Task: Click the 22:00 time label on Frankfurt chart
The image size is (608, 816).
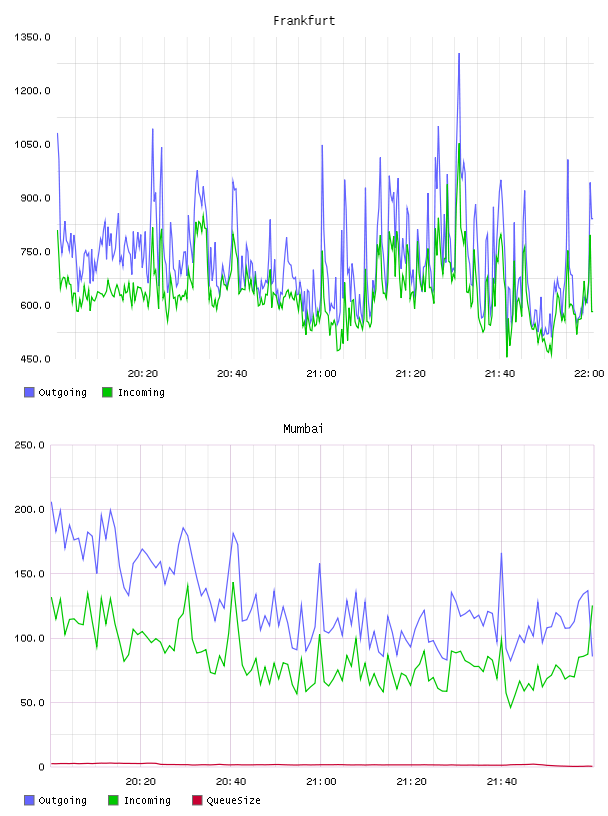Action: [x=589, y=373]
